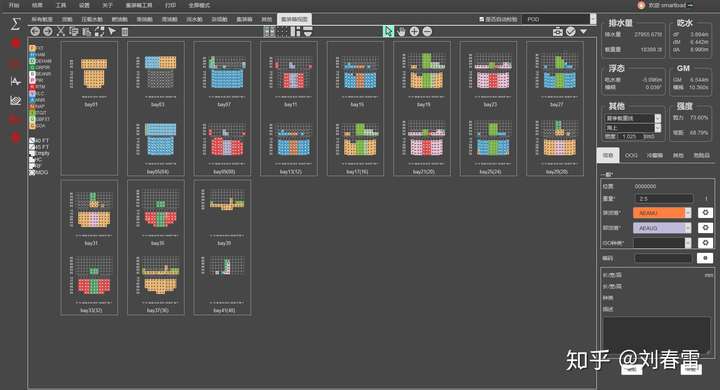720x390 pixels.
Task: Select the scissors cut tool icon
Action: click(x=61, y=31)
